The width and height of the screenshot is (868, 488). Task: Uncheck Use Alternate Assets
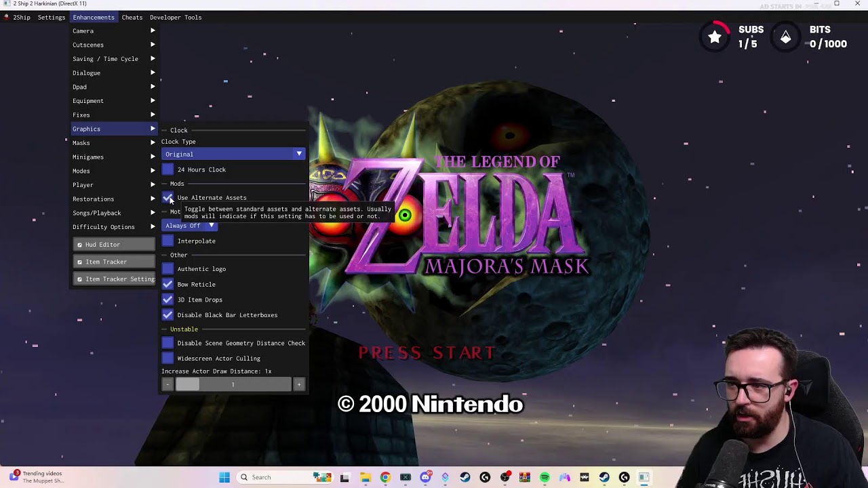tap(167, 198)
